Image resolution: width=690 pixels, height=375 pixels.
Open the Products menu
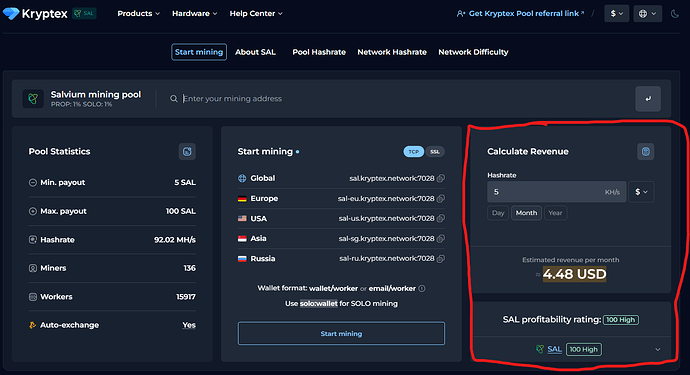coord(138,14)
